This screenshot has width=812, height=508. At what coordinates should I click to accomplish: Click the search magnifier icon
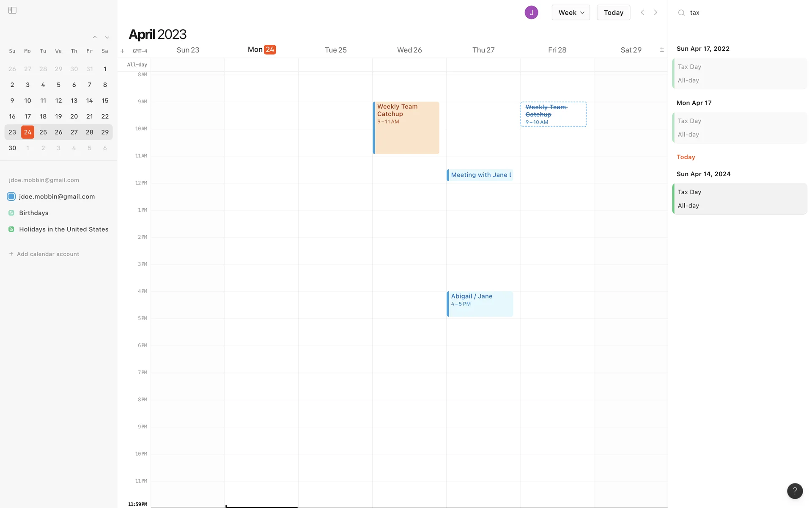[681, 13]
